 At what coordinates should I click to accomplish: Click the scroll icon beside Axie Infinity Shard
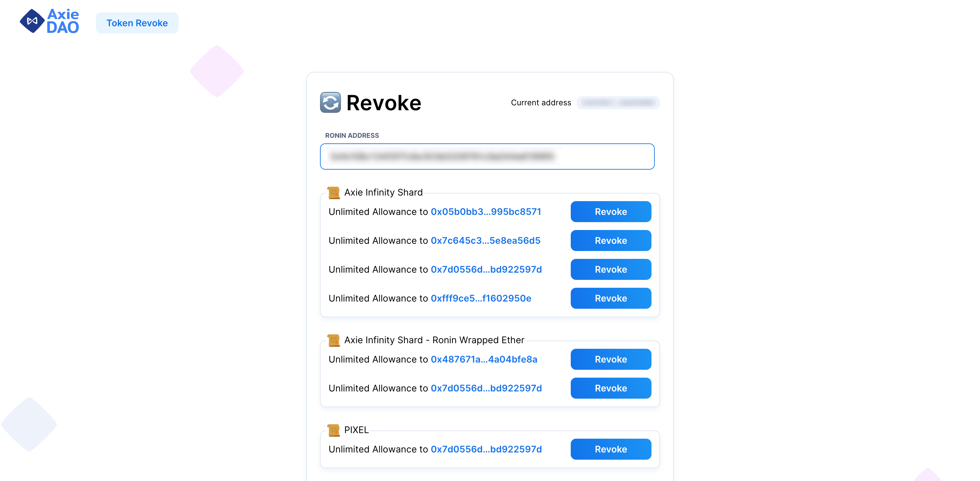point(334,193)
